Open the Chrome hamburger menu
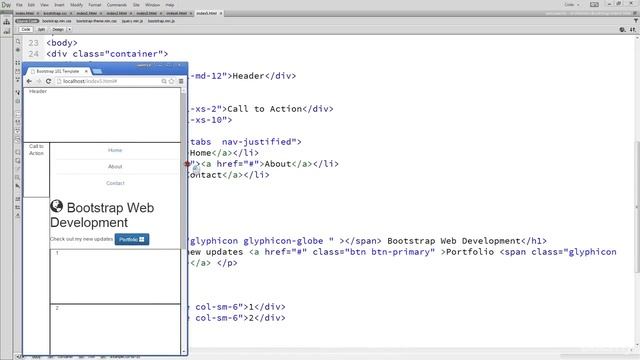 181,81
